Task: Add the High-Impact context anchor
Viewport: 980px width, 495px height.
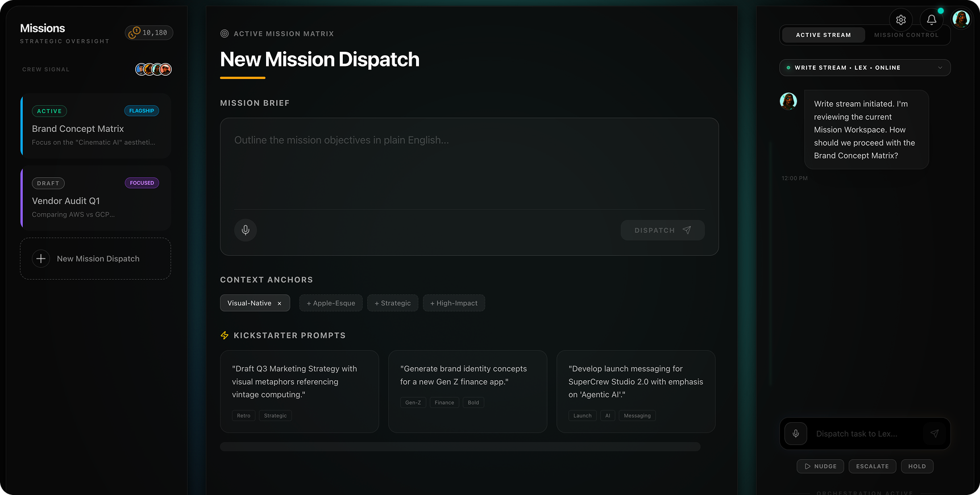Action: click(x=454, y=303)
